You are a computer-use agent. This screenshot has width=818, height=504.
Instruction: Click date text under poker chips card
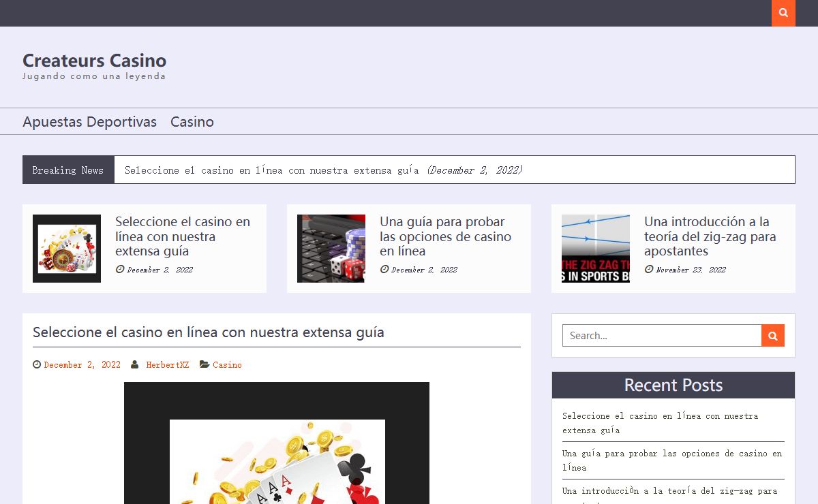(x=424, y=270)
